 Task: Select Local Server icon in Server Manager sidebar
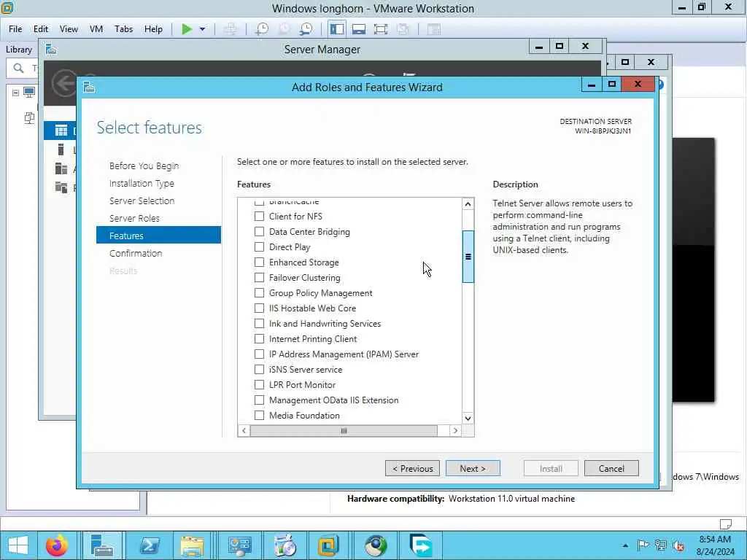[x=61, y=149]
